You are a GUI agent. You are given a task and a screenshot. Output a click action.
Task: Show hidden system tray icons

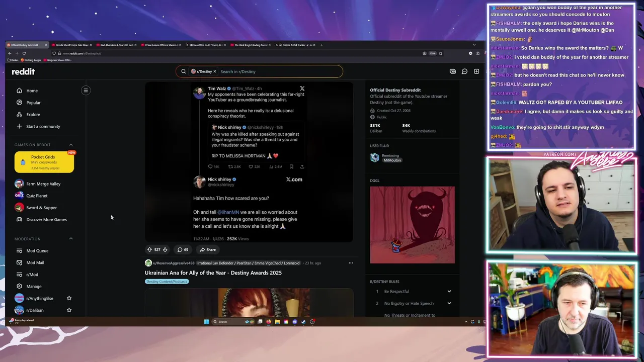pos(466,322)
